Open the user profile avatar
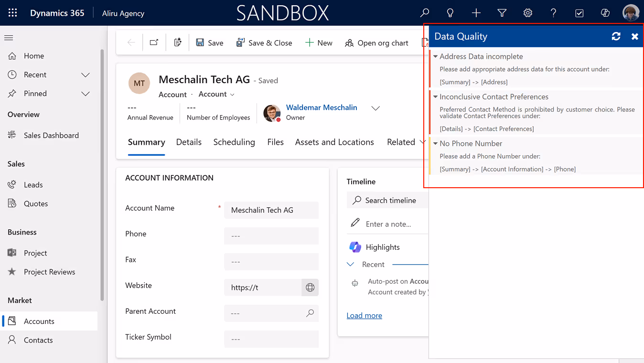This screenshot has width=644, height=363. click(x=631, y=13)
